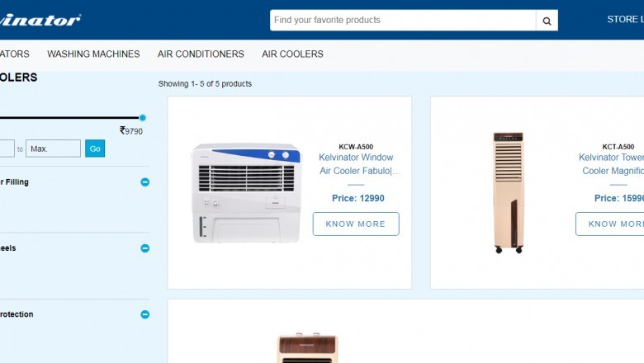Open the Washing Machines menu

tap(93, 54)
